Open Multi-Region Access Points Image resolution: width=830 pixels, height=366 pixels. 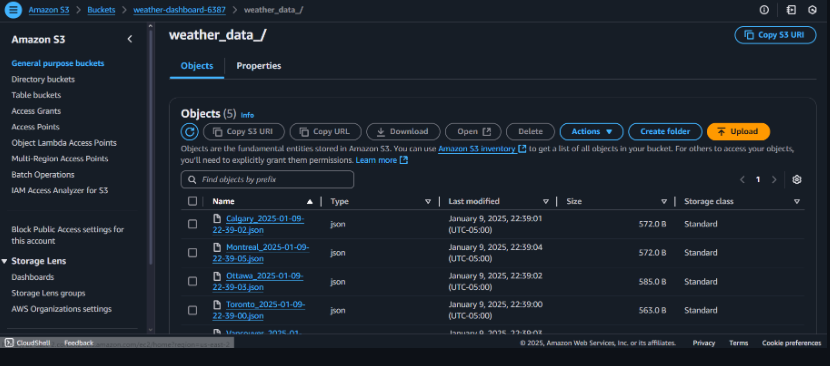pos(60,158)
